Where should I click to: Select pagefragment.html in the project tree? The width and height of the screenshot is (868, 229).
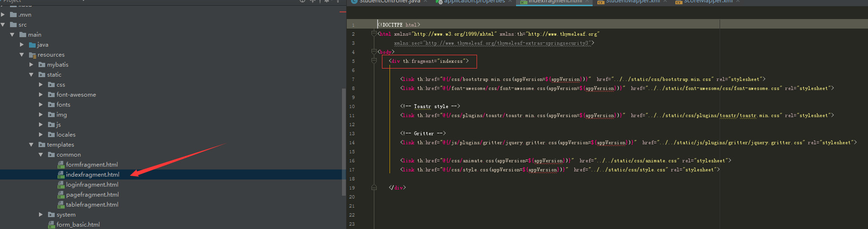click(x=92, y=195)
